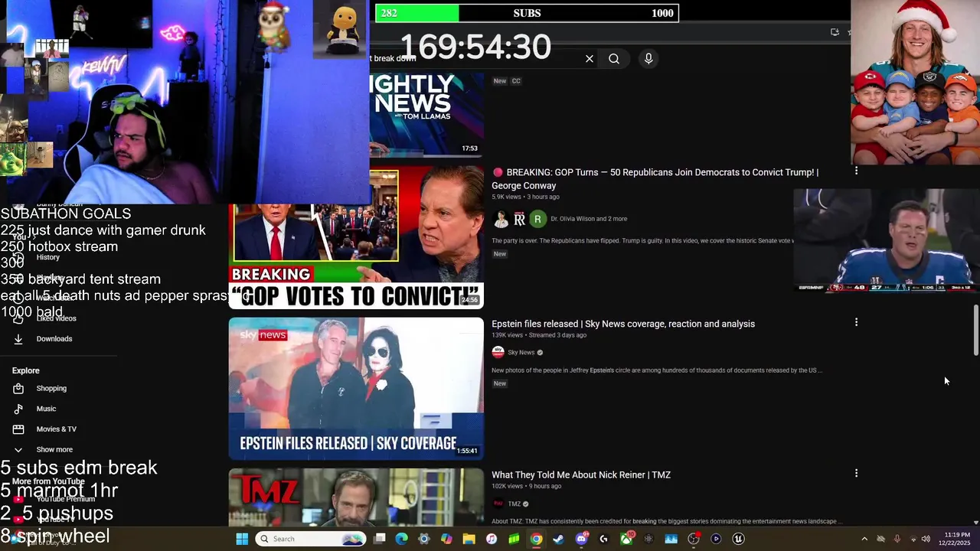Open title 'BREAKING: GOP Turns — 50 Republicans' video
980x551 pixels.
655,179
